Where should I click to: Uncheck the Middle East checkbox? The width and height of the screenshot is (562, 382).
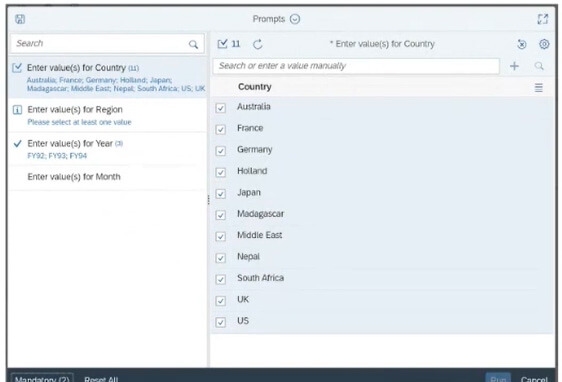point(221,237)
